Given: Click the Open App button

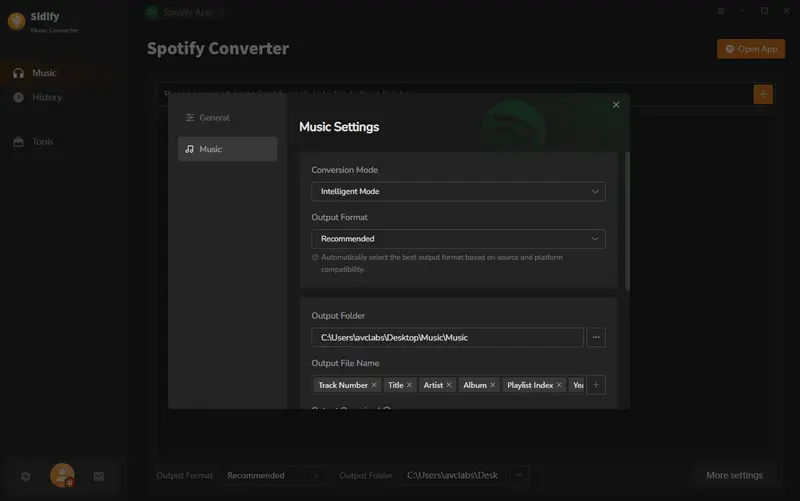Looking at the screenshot, I should [x=751, y=49].
